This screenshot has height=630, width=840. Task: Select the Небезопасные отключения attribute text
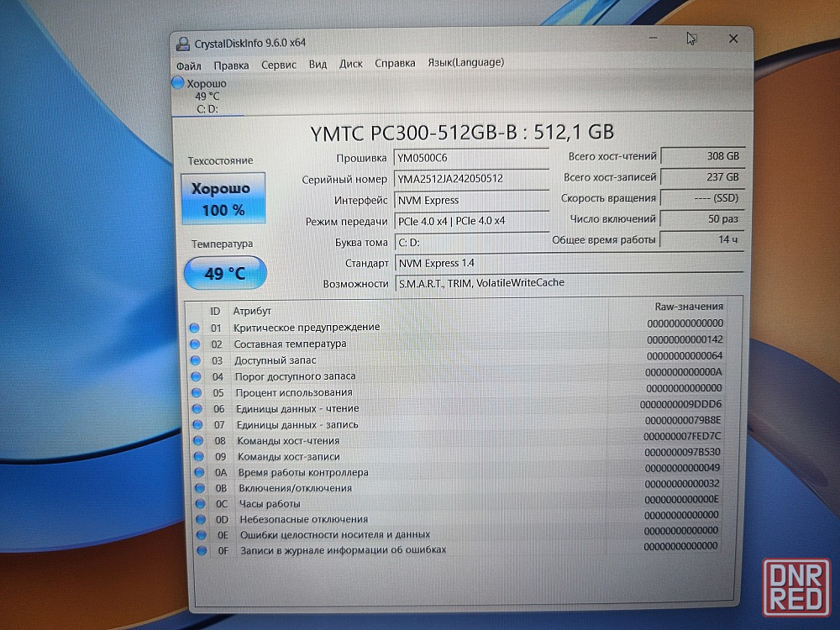click(x=304, y=519)
